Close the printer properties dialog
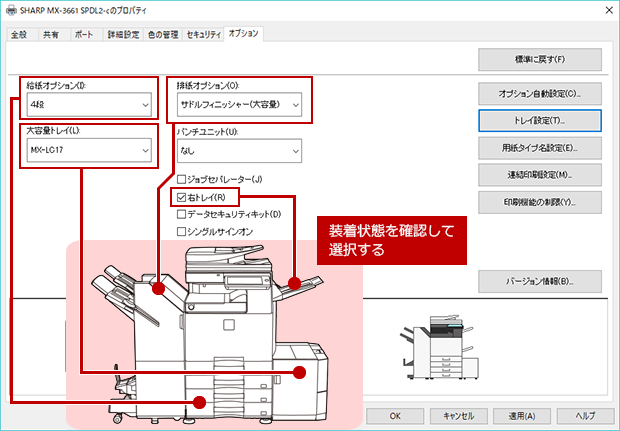The width and height of the screenshot is (620, 431). pyautogui.click(x=609, y=10)
